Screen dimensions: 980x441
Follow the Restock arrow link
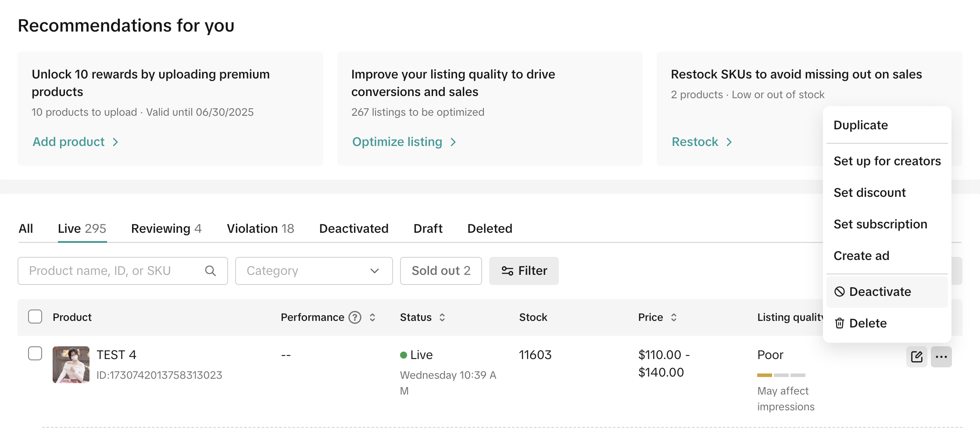click(x=701, y=142)
